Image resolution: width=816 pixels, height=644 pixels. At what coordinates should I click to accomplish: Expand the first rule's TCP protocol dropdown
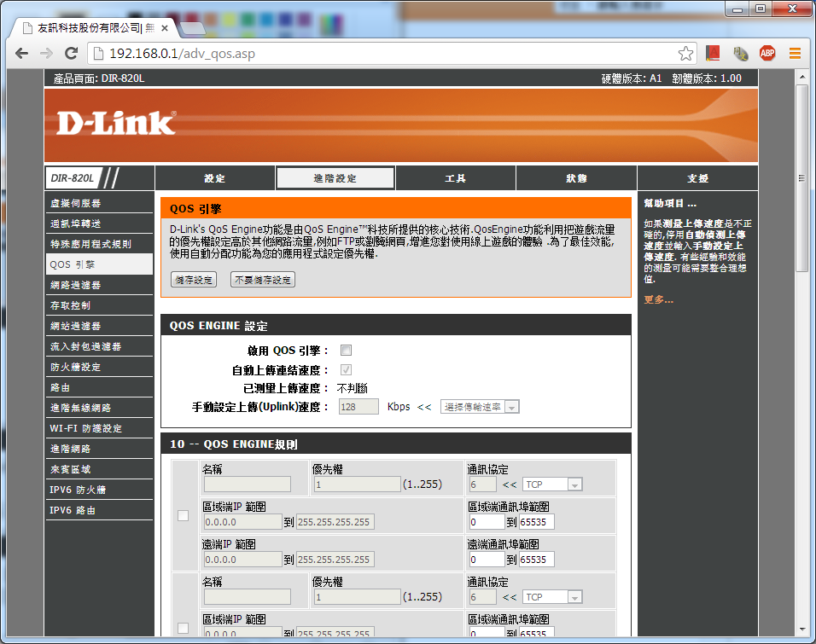(551, 484)
